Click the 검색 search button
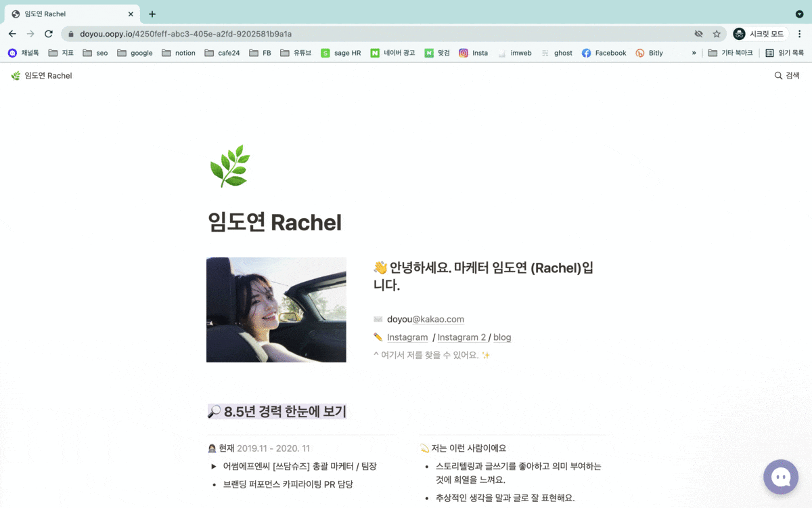Screen dimensions: 812x508 [787, 76]
